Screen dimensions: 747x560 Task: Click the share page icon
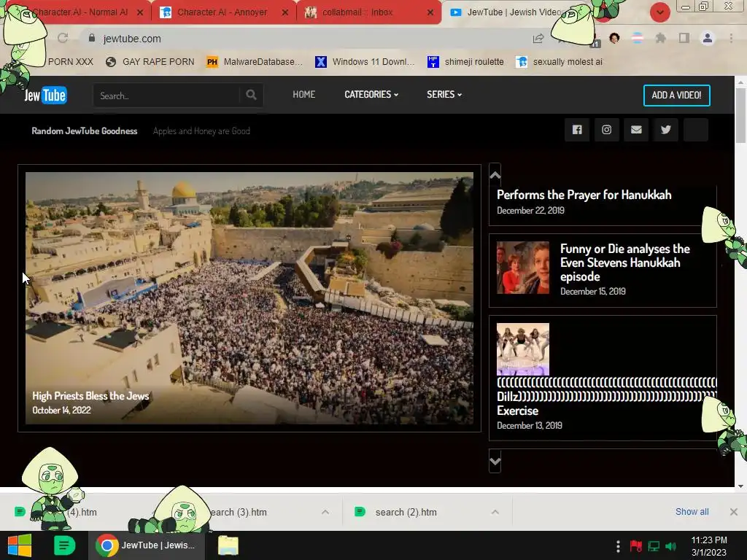tap(538, 39)
